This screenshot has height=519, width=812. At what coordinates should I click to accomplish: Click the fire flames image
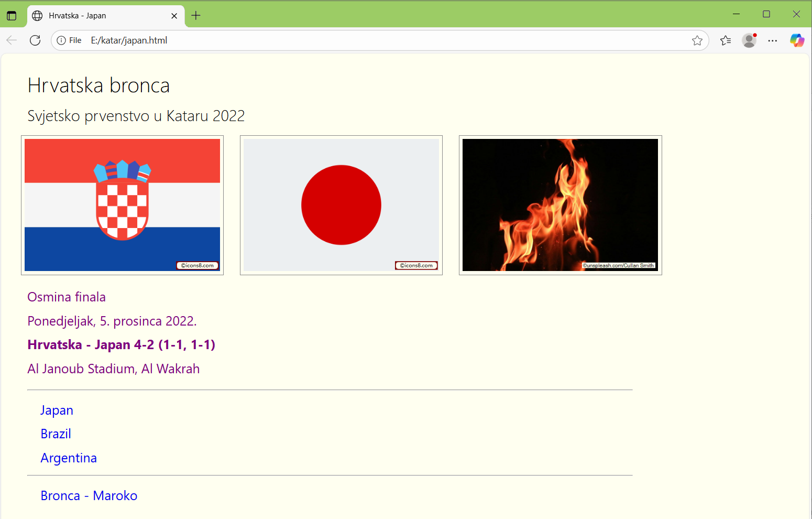tap(560, 205)
